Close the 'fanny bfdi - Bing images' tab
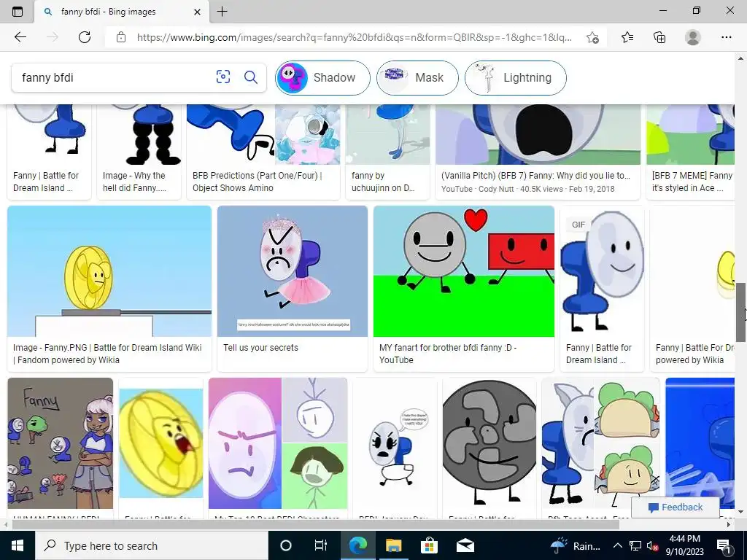Viewport: 747px width, 560px height. 197,12
